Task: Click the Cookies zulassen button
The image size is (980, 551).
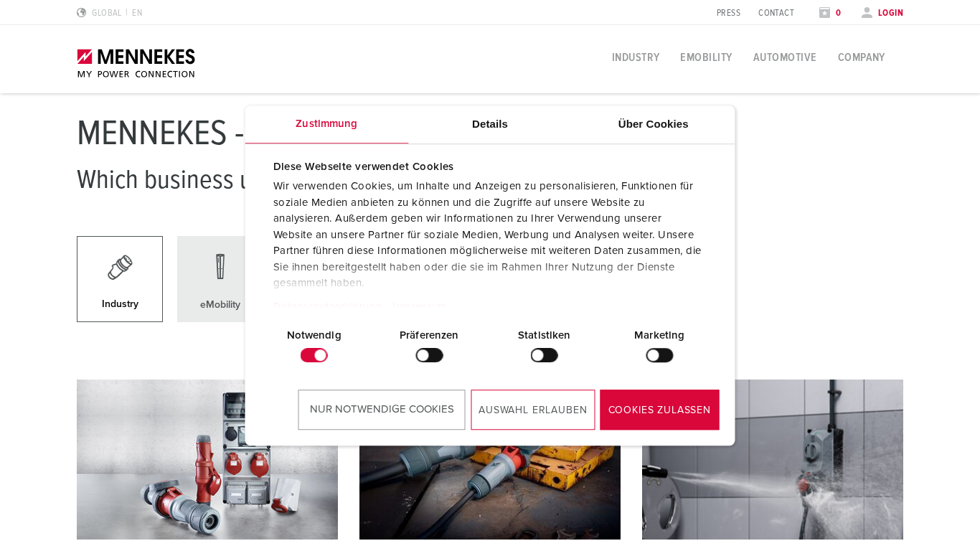Action: tap(659, 410)
